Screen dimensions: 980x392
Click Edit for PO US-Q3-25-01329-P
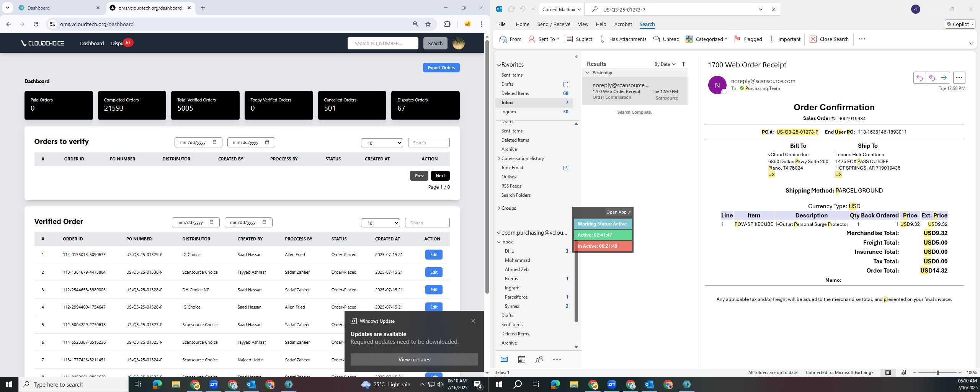[434, 255]
